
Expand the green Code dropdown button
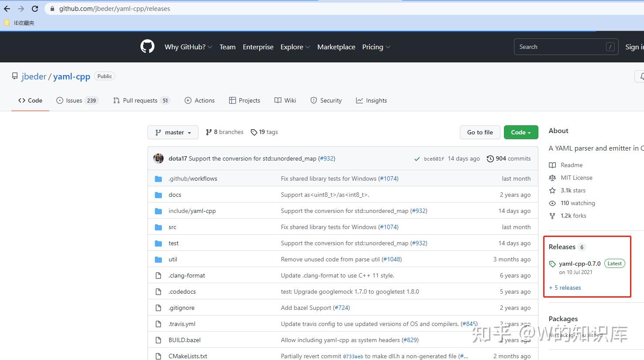coord(521,132)
